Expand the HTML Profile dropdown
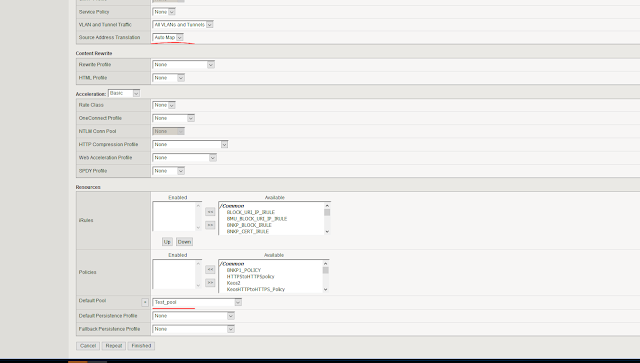 click(169, 78)
